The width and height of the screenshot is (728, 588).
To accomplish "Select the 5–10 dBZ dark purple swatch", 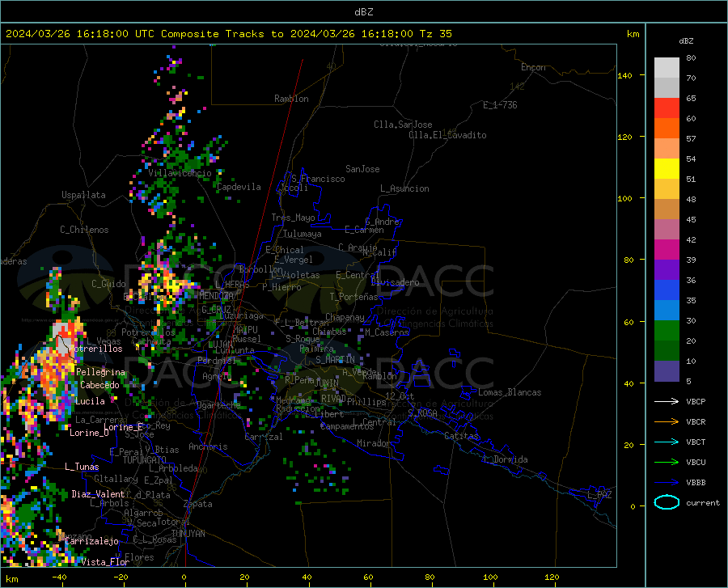I will coord(667,370).
